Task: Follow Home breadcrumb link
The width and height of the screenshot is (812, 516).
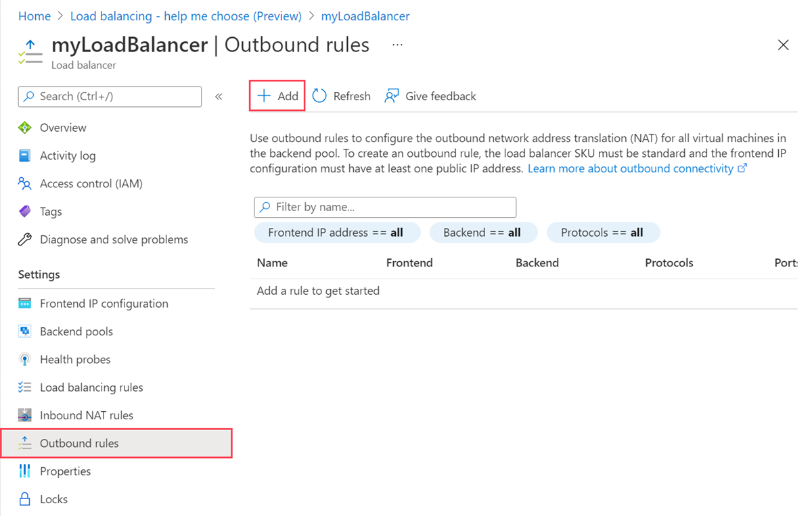Action: coord(35,16)
